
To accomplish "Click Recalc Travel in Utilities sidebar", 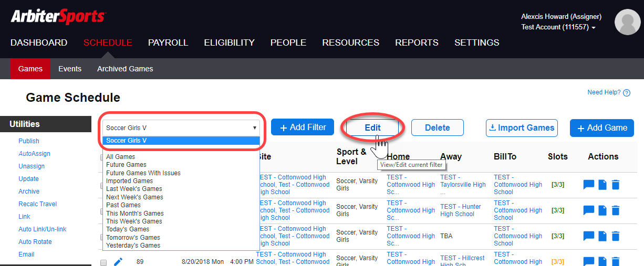I will click(38, 204).
